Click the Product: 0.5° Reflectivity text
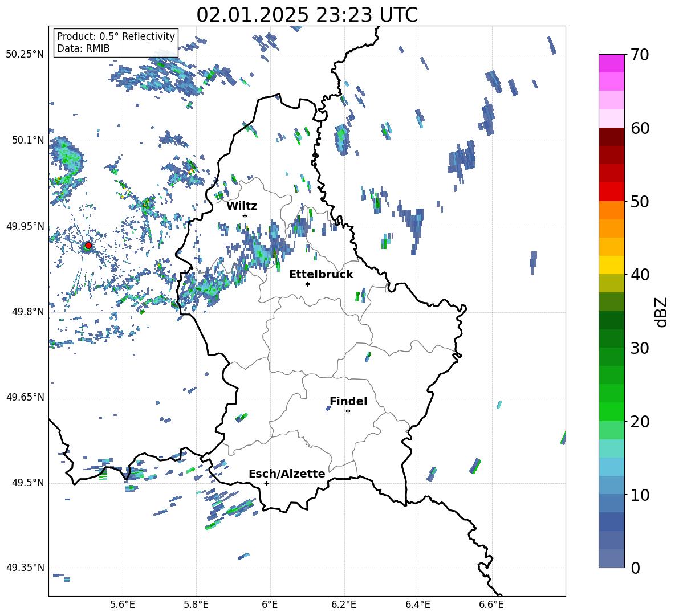Viewport: 675px width, 616px height. (x=116, y=36)
